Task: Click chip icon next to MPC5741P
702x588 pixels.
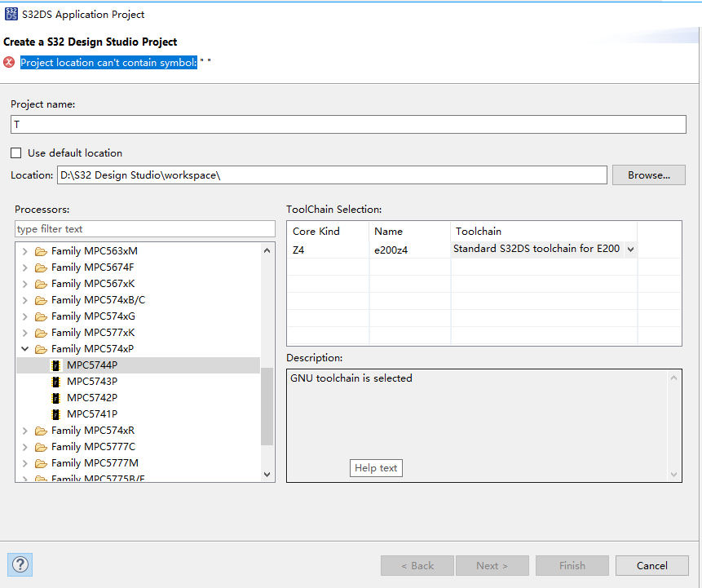Action: tap(55, 414)
